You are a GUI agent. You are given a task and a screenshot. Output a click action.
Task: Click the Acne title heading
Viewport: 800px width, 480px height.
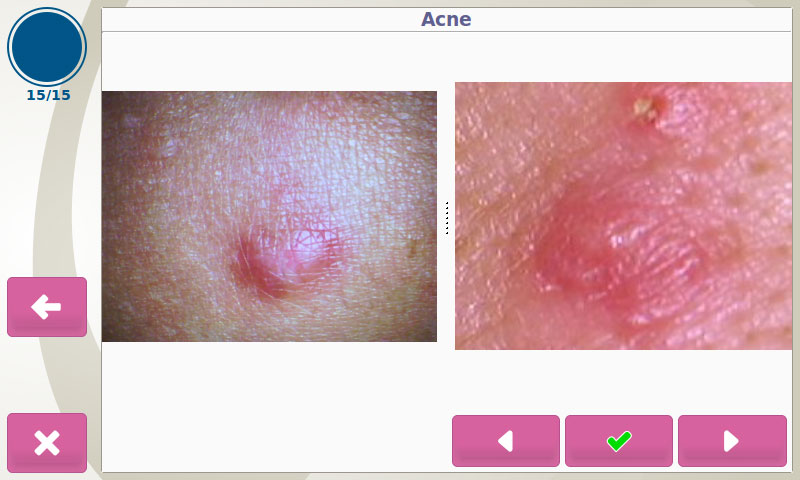[446, 19]
